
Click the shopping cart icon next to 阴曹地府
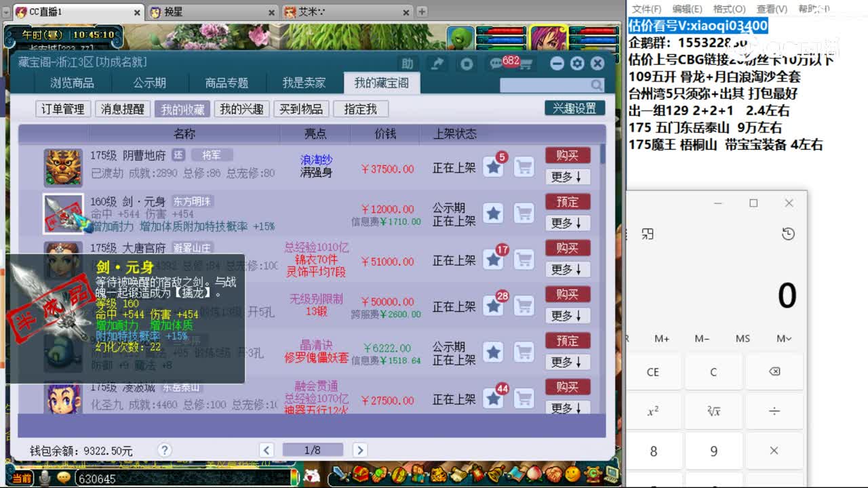pyautogui.click(x=524, y=167)
